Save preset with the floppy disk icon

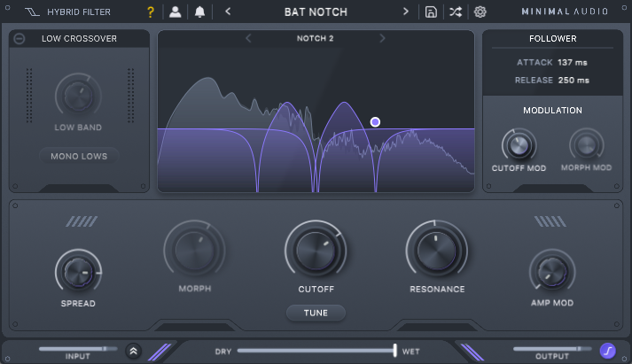431,12
